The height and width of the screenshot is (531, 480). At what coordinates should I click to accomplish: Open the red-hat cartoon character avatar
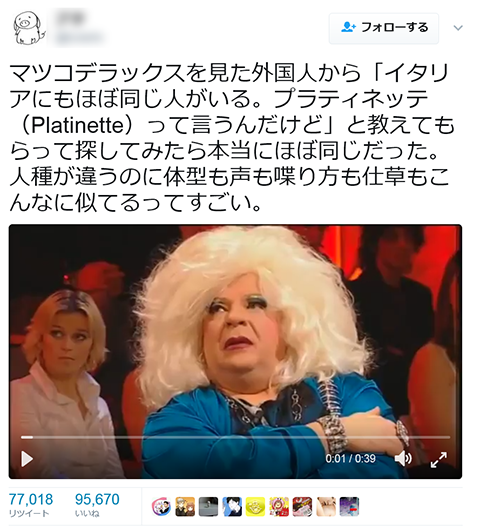click(279, 507)
